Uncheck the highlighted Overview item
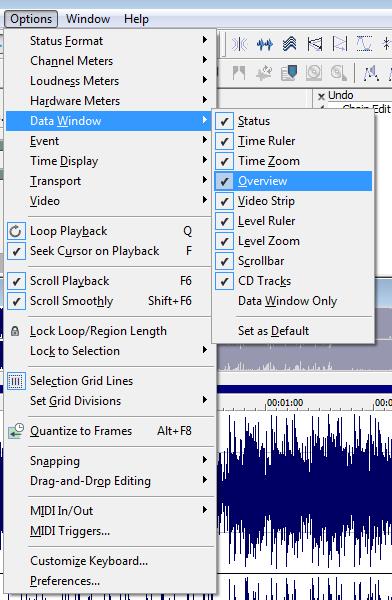Screen dimensions: 392x600 [x=293, y=181]
